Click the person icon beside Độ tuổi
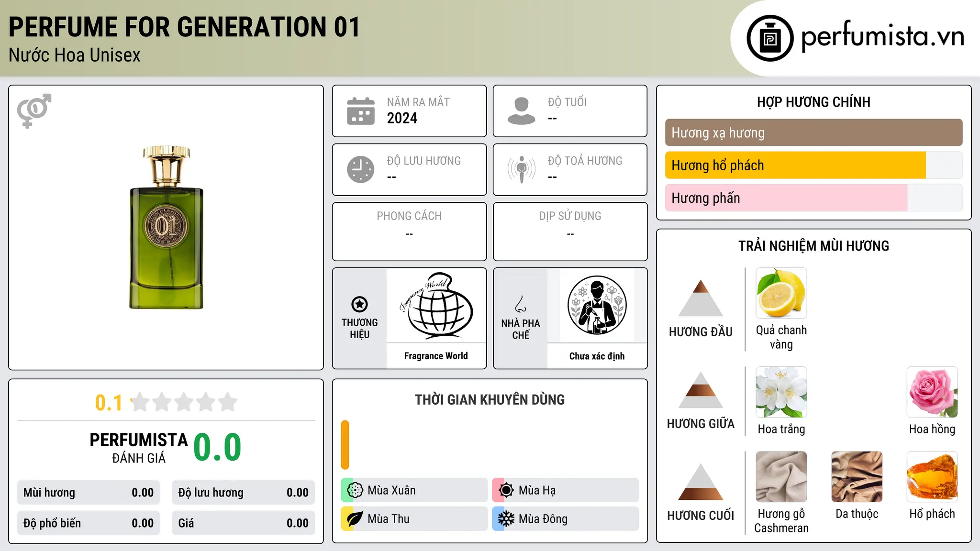Screen dimensions: 980x551 pos(522,111)
